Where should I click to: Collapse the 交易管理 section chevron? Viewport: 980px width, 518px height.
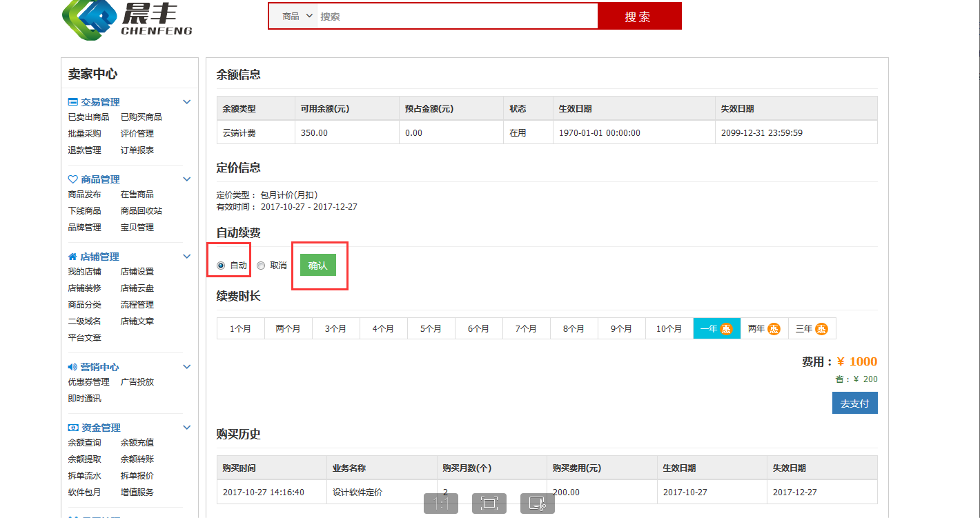tap(186, 102)
